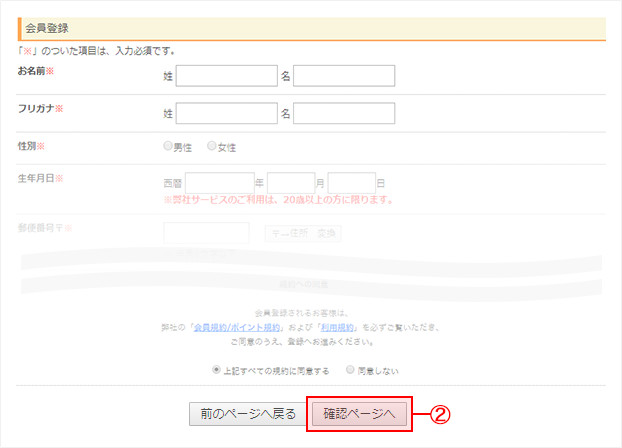
Task: Click the birth day (日) input field
Action: [x=352, y=183]
